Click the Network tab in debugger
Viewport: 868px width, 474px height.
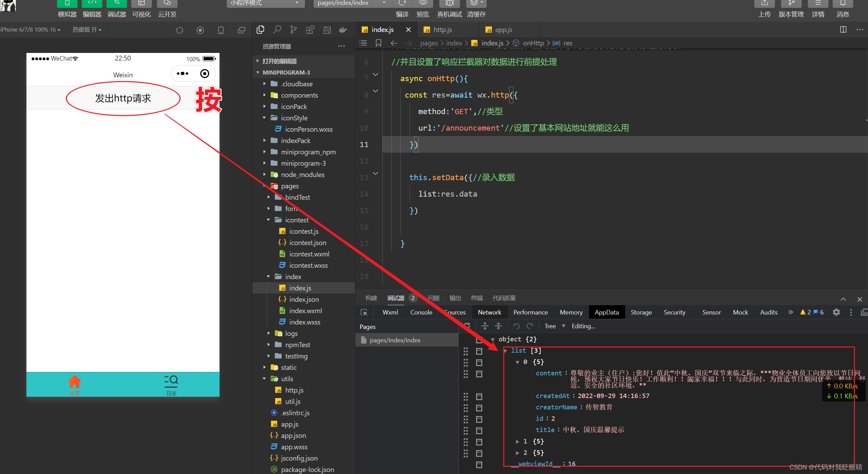488,312
